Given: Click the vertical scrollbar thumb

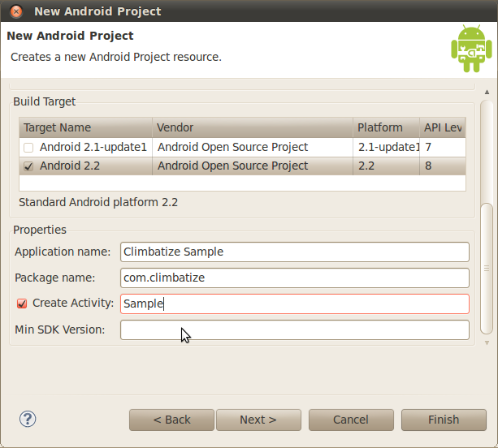Looking at the screenshot, I should point(487,268).
